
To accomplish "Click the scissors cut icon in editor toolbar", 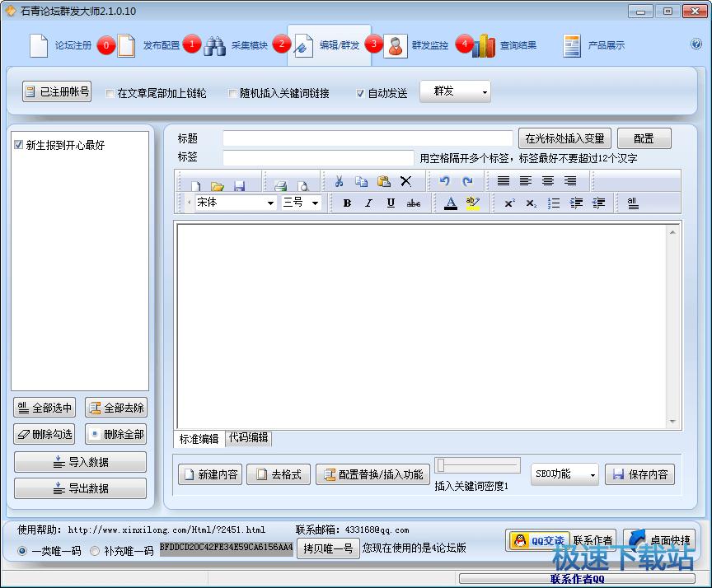I will coord(338,182).
